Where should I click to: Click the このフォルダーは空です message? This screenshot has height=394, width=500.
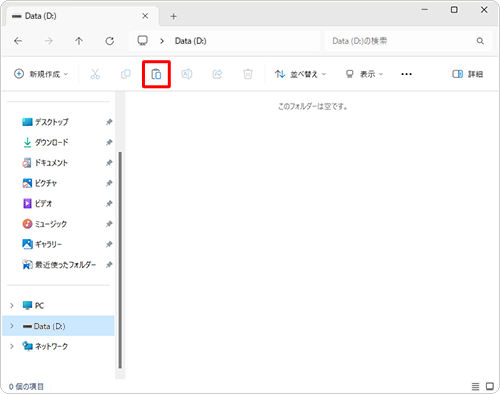tap(313, 106)
